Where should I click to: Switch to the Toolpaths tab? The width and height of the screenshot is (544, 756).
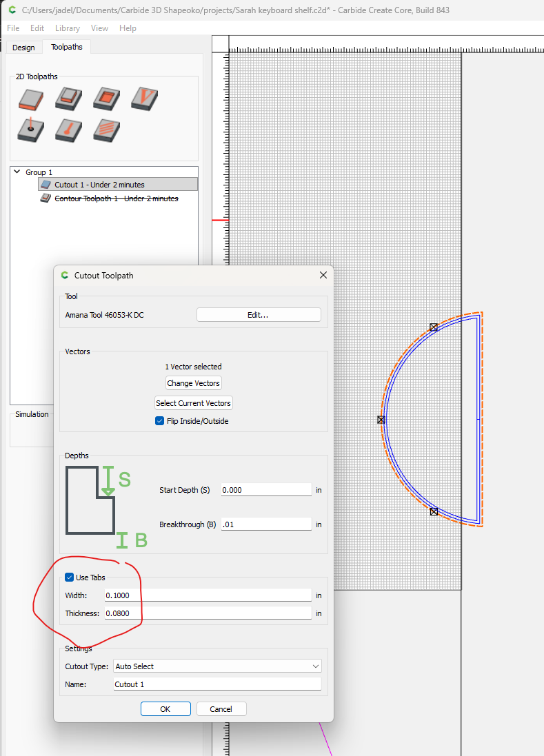(67, 47)
